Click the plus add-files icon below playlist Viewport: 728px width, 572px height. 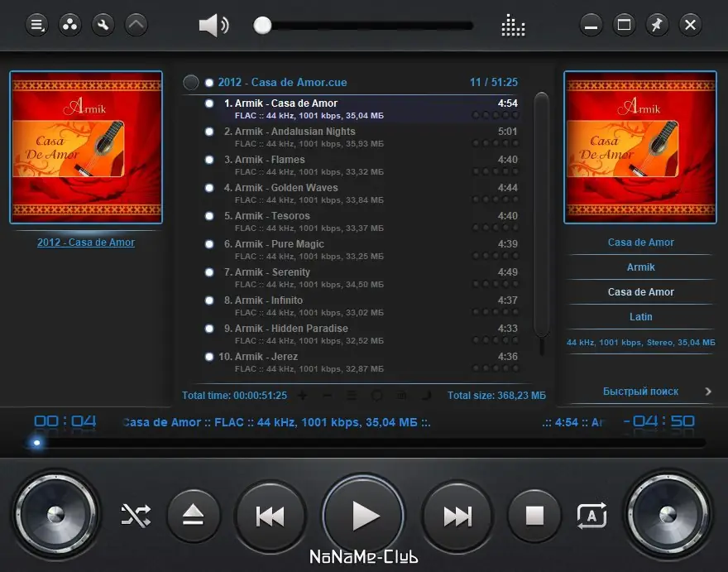(303, 396)
